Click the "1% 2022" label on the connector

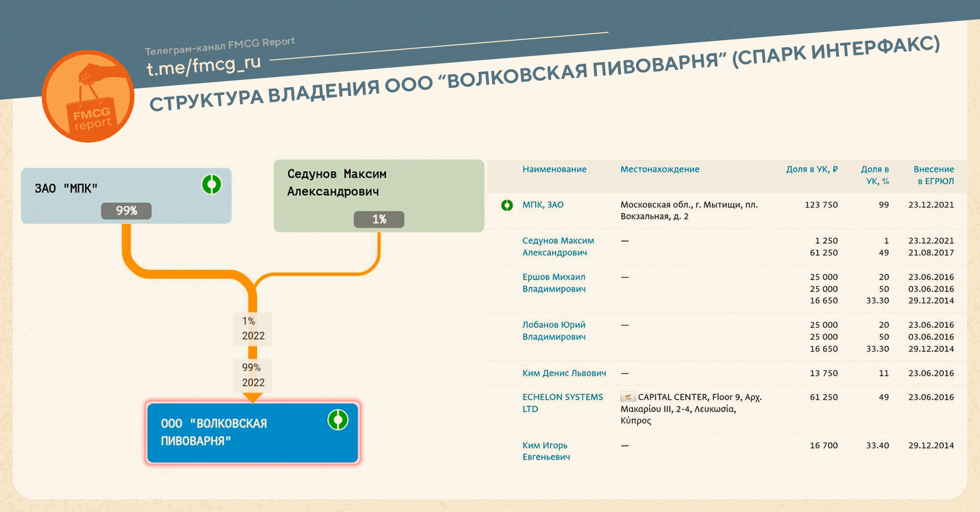click(x=253, y=329)
